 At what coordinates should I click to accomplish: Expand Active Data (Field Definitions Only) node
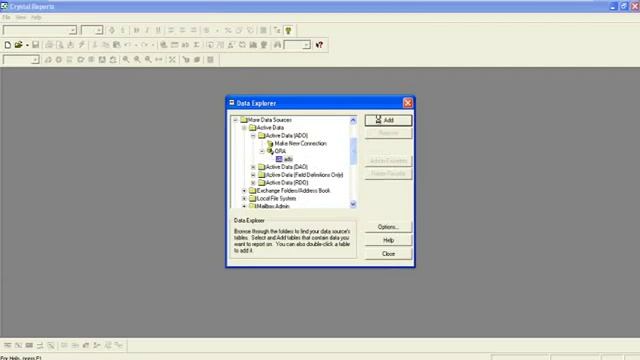click(253, 175)
